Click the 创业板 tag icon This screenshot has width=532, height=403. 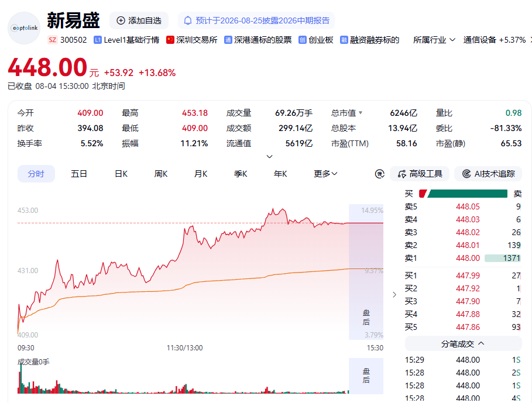click(303, 40)
